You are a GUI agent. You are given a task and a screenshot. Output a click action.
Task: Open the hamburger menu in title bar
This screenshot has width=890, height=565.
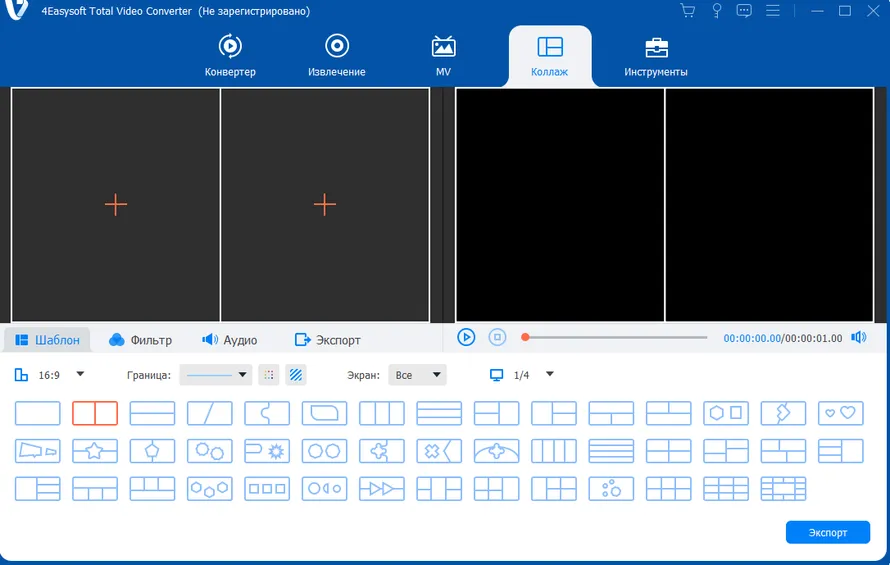(x=773, y=11)
